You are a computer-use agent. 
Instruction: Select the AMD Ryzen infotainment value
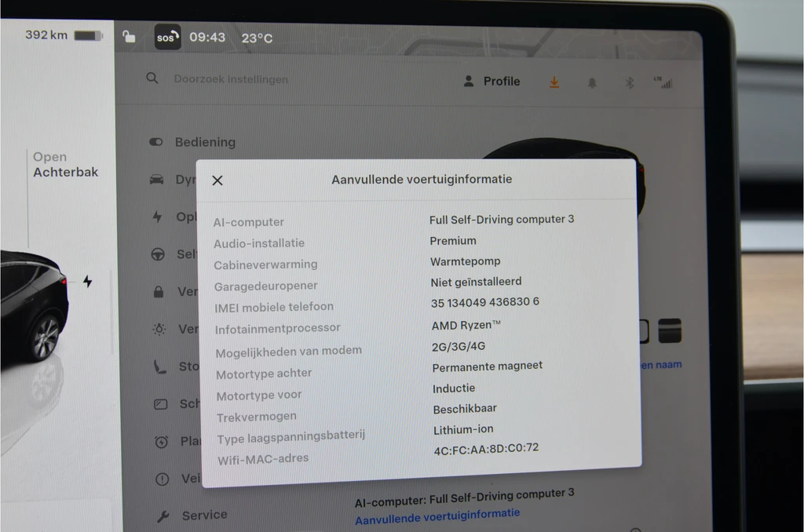click(x=466, y=325)
